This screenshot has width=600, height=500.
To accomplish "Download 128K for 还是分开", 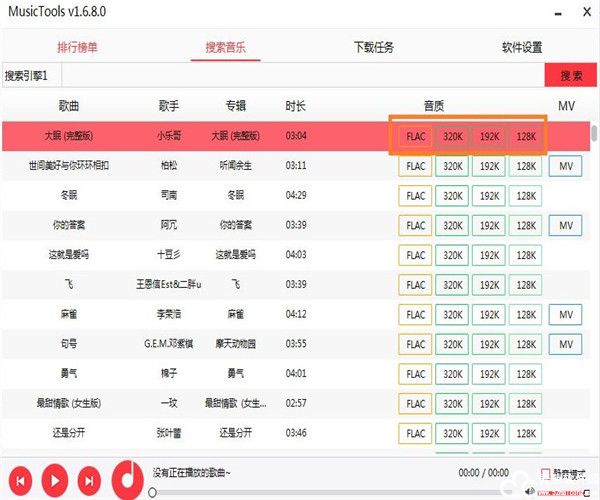I will (x=526, y=433).
